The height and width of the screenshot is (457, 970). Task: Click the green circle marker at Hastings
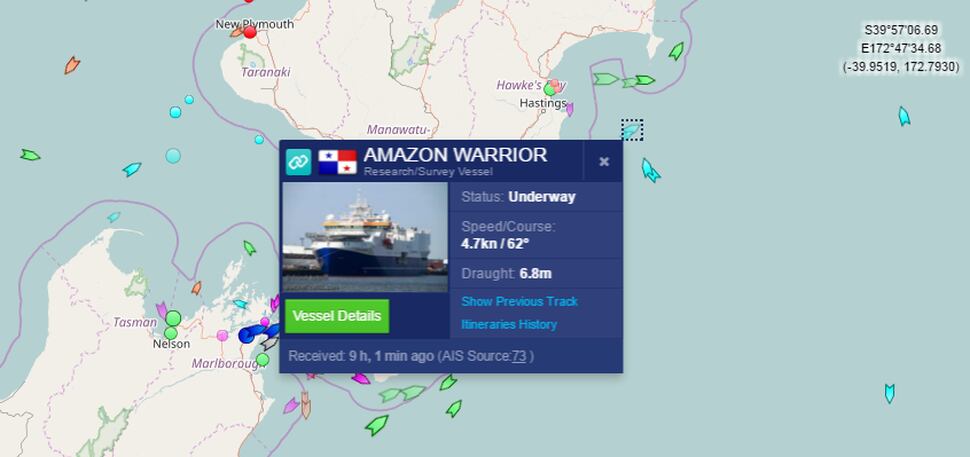[x=549, y=90]
